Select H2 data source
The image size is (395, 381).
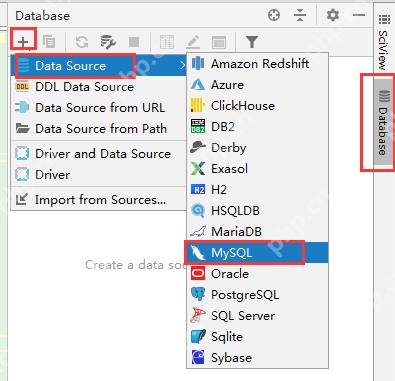coord(257,190)
